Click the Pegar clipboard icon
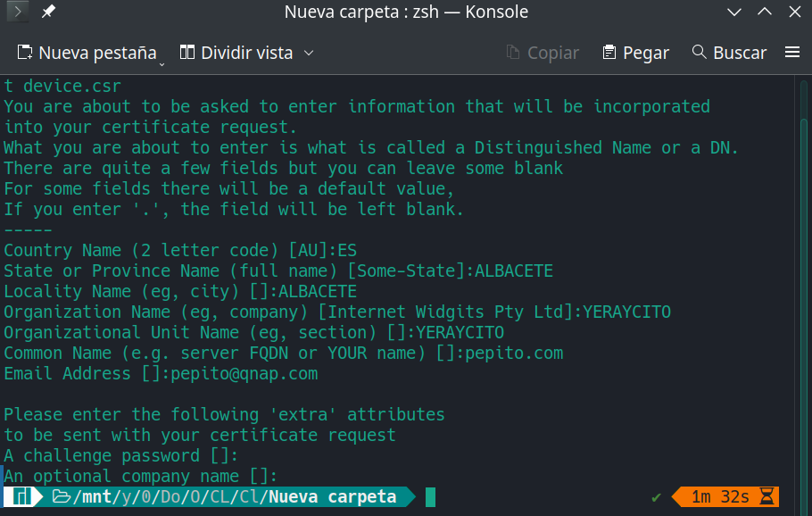The height and width of the screenshot is (516, 812). click(609, 53)
